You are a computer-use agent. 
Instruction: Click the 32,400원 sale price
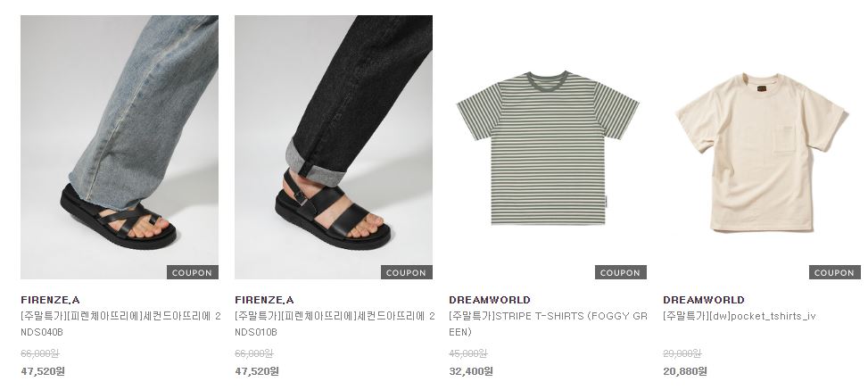point(471,371)
